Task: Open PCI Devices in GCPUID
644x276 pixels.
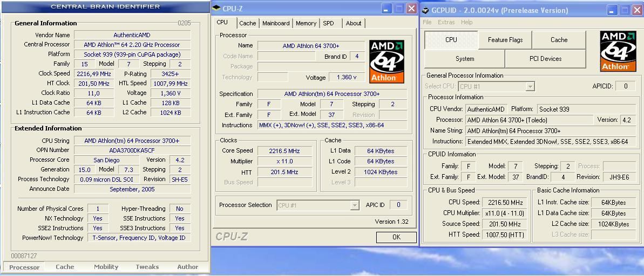Action: coord(545,59)
